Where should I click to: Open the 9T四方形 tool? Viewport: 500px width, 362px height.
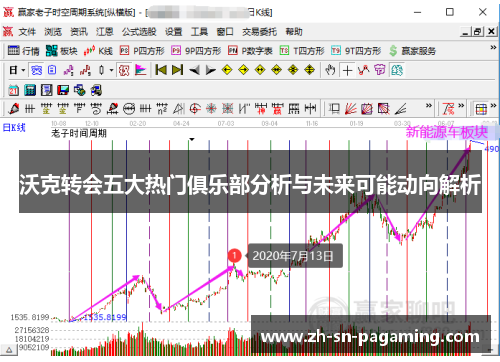tap(356, 51)
